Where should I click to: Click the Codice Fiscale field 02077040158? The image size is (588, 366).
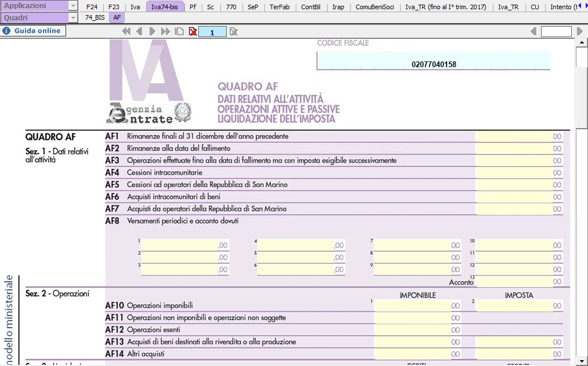[x=434, y=61]
